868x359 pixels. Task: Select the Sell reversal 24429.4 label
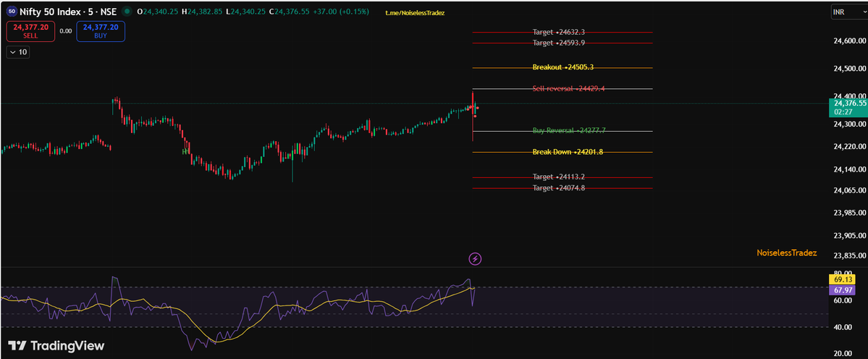click(x=568, y=88)
